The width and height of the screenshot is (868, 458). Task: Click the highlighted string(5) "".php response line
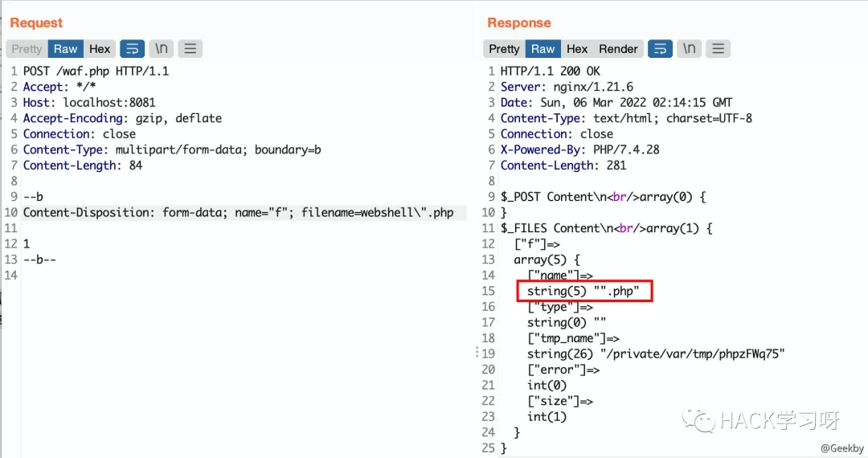point(583,291)
